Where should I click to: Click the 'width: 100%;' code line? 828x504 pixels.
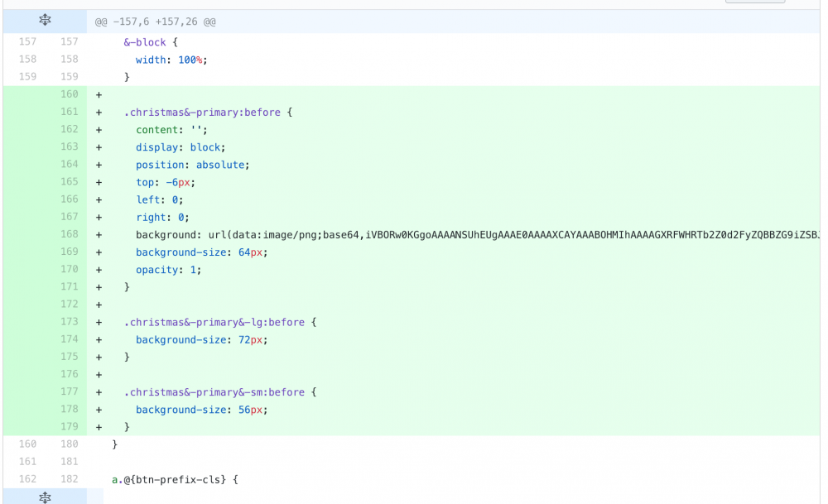pos(171,60)
